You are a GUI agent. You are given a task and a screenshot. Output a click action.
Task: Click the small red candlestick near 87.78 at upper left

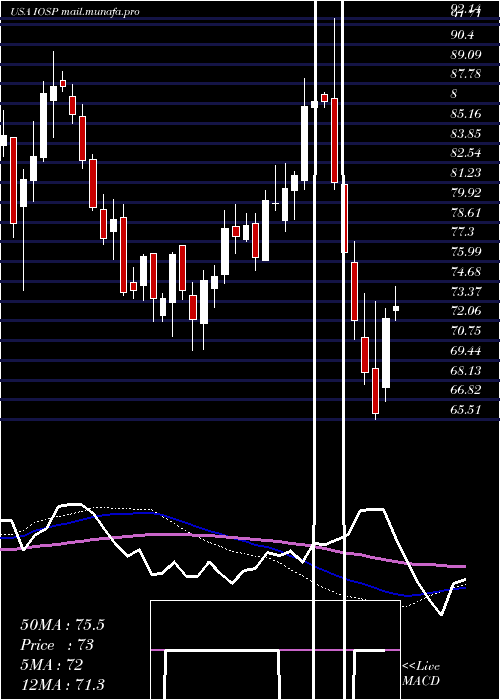click(63, 83)
